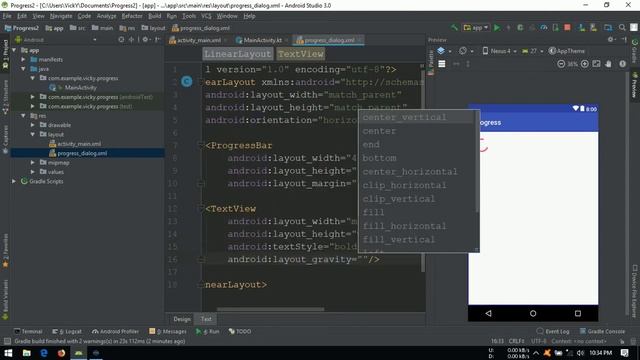
Task: Select fill_horizontal from autocomplete list
Action: pos(417,226)
